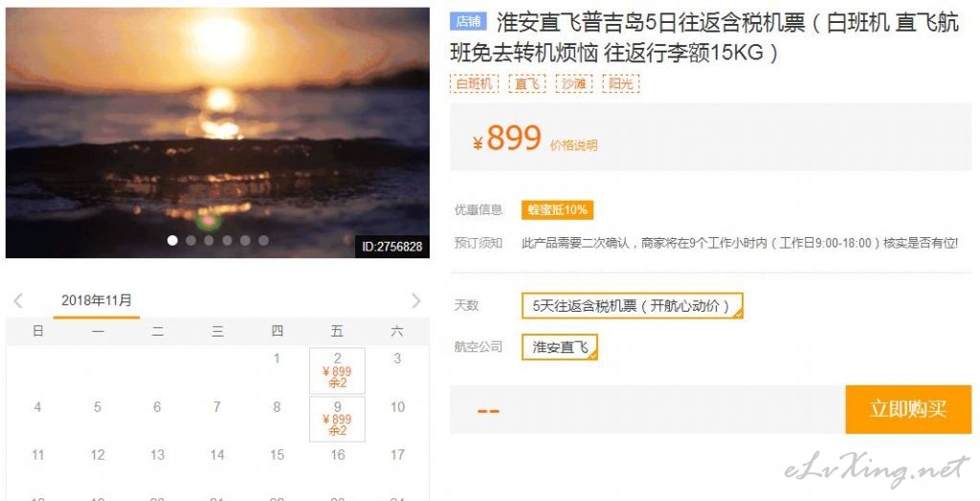Image resolution: width=980 pixels, height=501 pixels.
Task: Select first carousel dot indicator
Action: point(172,241)
